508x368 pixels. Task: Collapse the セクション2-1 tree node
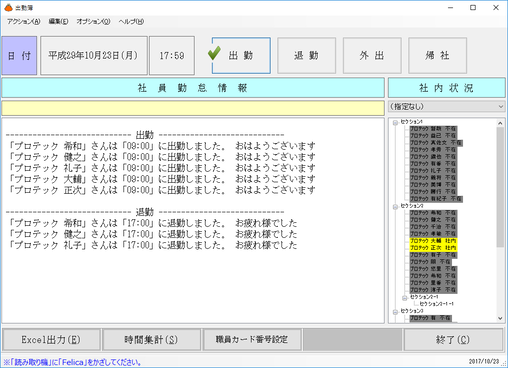point(405,298)
